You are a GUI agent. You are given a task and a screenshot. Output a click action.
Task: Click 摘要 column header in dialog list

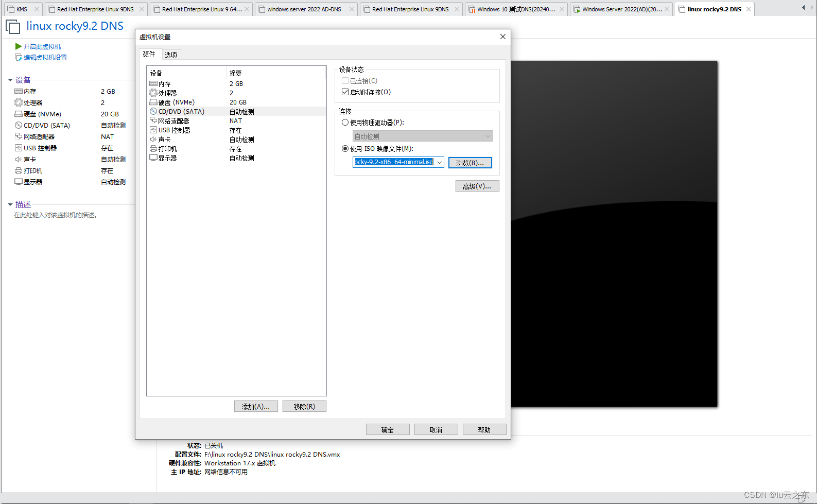pyautogui.click(x=276, y=73)
